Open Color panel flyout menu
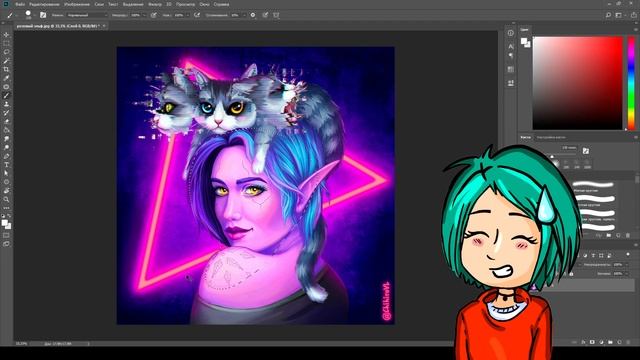 pyautogui.click(x=636, y=29)
